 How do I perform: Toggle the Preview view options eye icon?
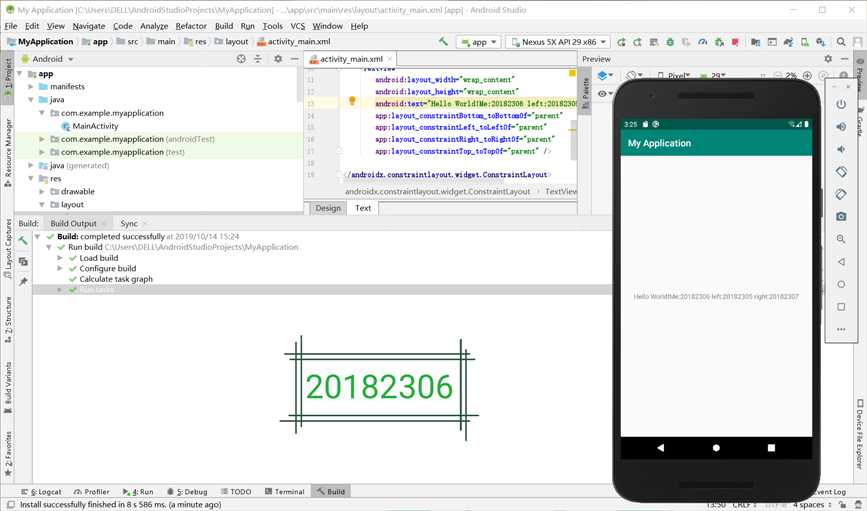pos(603,93)
